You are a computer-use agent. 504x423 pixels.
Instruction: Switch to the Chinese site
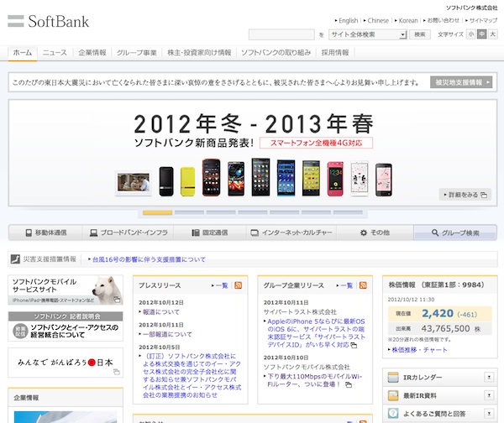(378, 20)
